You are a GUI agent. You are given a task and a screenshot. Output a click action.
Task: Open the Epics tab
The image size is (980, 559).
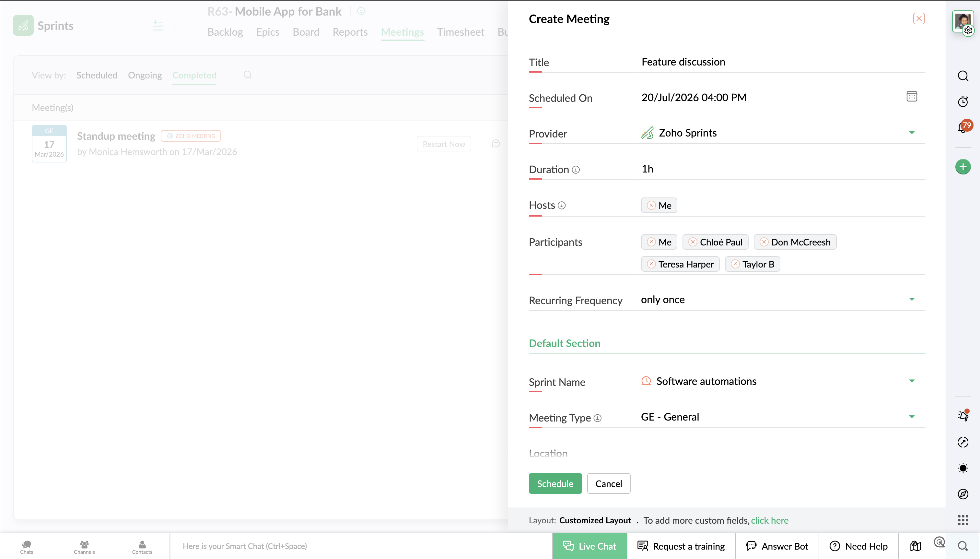coord(267,32)
